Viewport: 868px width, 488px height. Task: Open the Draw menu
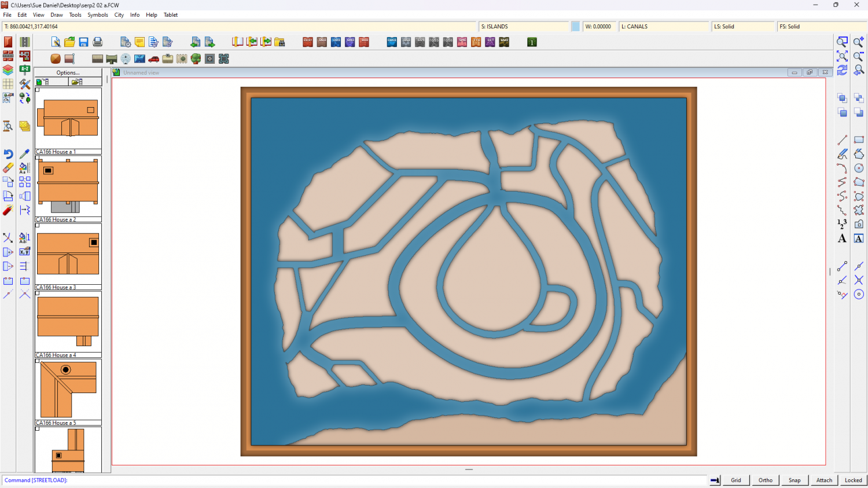pyautogui.click(x=57, y=15)
